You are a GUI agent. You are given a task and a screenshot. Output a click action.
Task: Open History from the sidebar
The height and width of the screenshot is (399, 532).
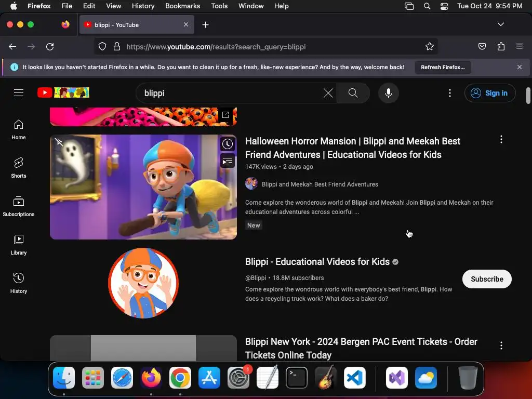19,283
